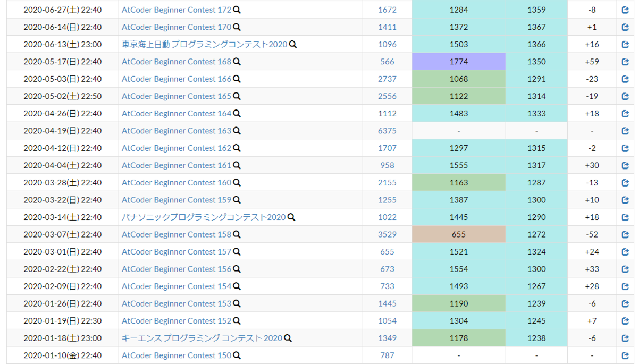Click share icon for AtCoder Beginner Contest 157 row
638x364 pixels.
point(625,251)
